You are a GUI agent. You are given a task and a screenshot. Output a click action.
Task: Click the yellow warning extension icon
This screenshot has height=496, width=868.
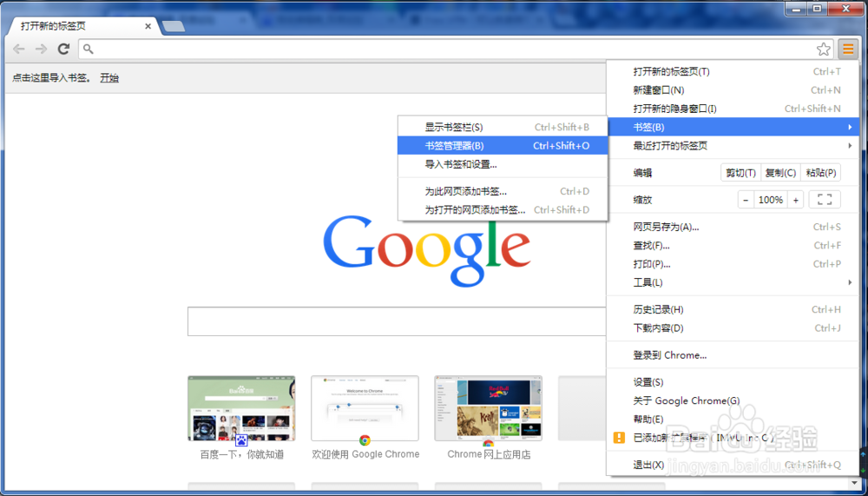coord(619,438)
